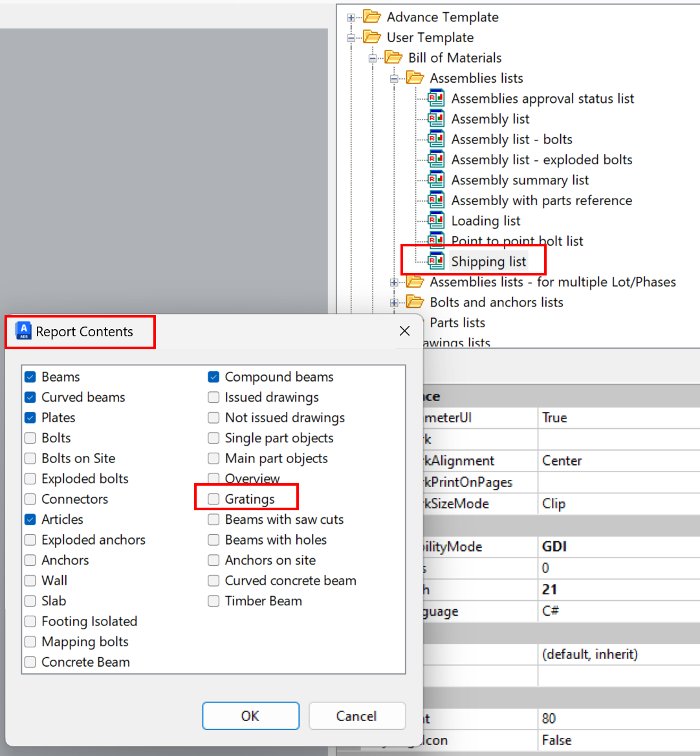The height and width of the screenshot is (756, 700).
Task: Uncheck the Beams checkbox
Action: (x=30, y=376)
